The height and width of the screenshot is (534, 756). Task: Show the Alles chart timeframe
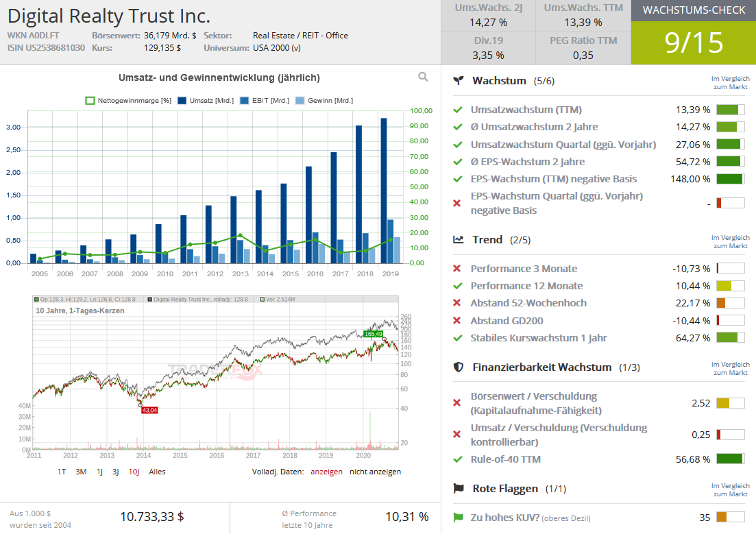(157, 472)
